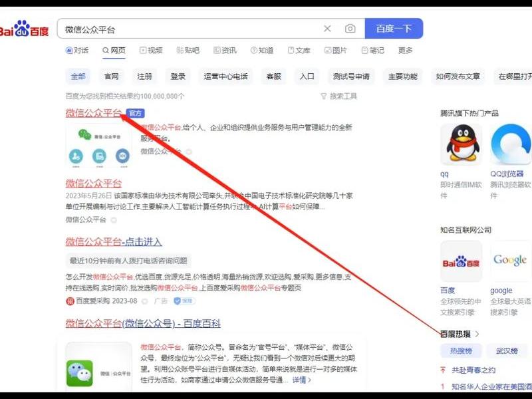Open 微信公众平台-点击进入 ad link
The width and height of the screenshot is (532, 399).
[x=114, y=242]
